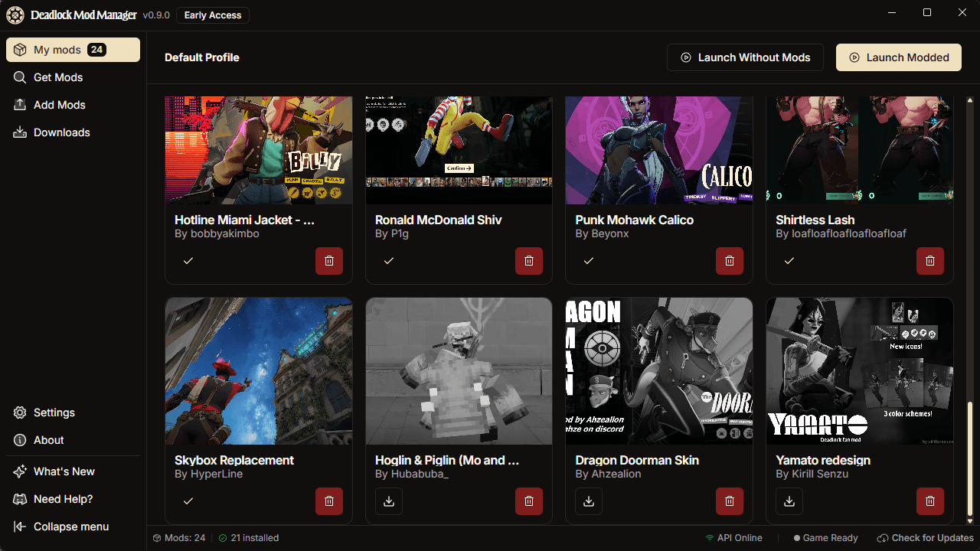Go to the Downloads section
The width and height of the screenshot is (980, 551).
coord(61,132)
